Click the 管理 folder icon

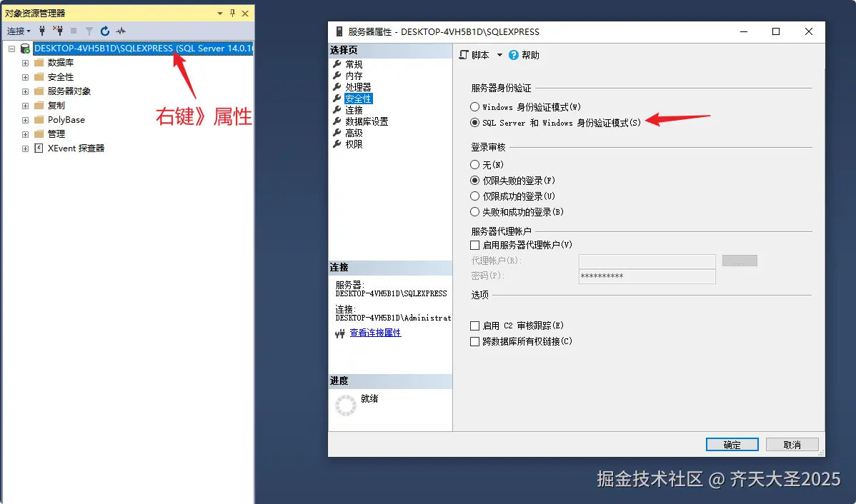(x=39, y=133)
